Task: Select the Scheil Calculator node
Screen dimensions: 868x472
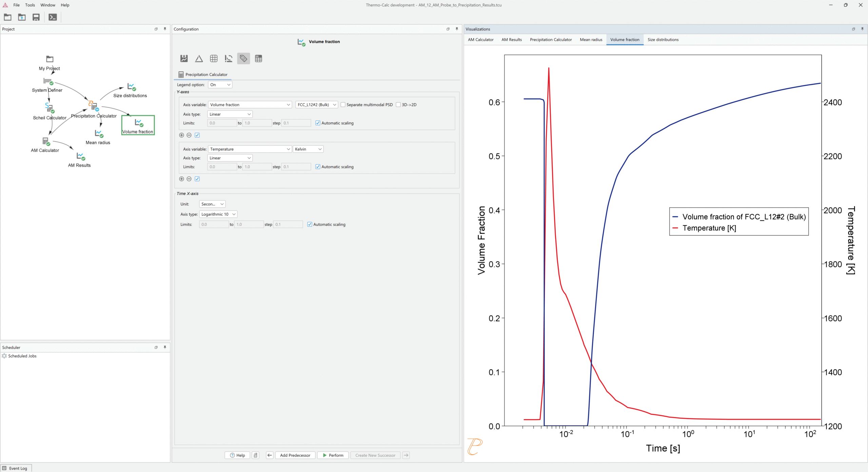Action: pyautogui.click(x=50, y=108)
